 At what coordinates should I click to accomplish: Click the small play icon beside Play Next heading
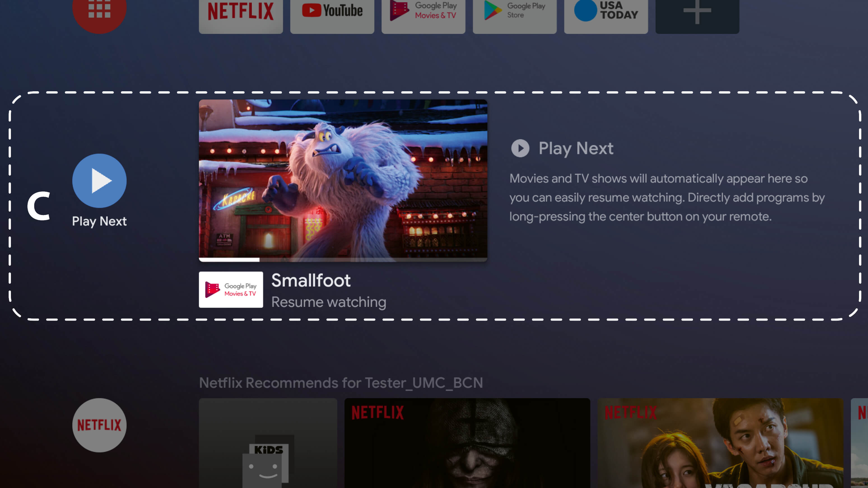[x=520, y=148]
